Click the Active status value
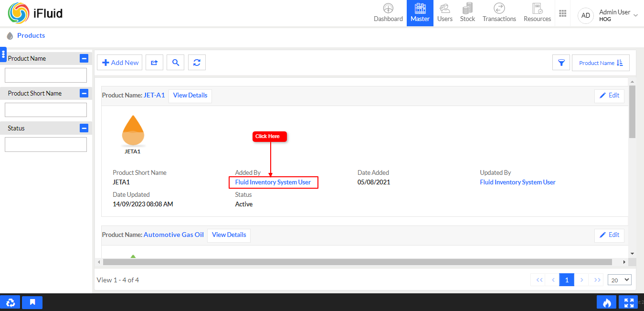This screenshot has height=311, width=644. pyautogui.click(x=244, y=204)
